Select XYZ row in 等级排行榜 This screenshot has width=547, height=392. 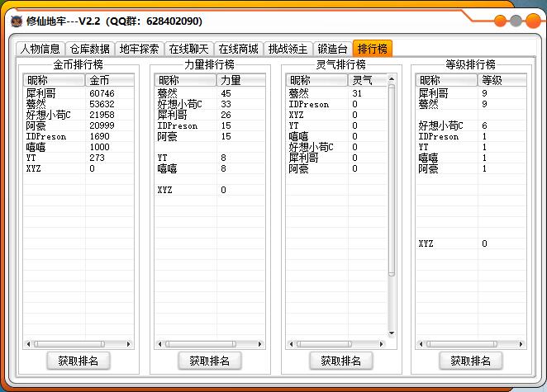point(471,243)
